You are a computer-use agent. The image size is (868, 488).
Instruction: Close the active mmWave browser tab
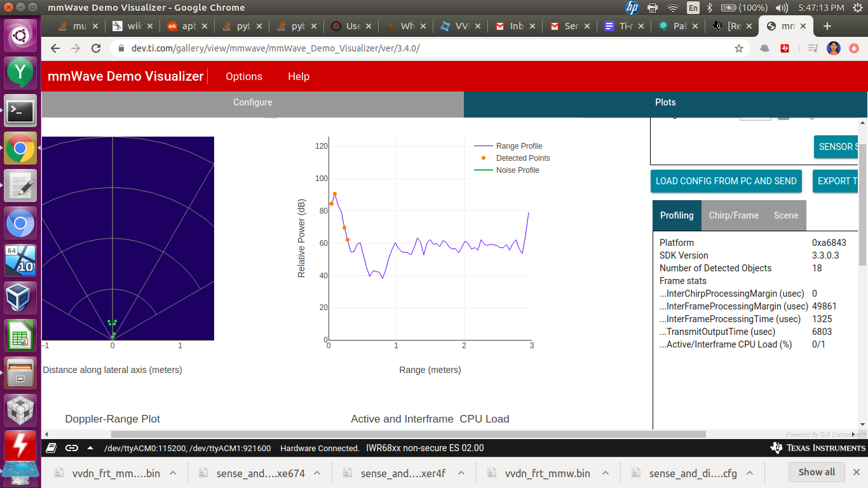(804, 26)
